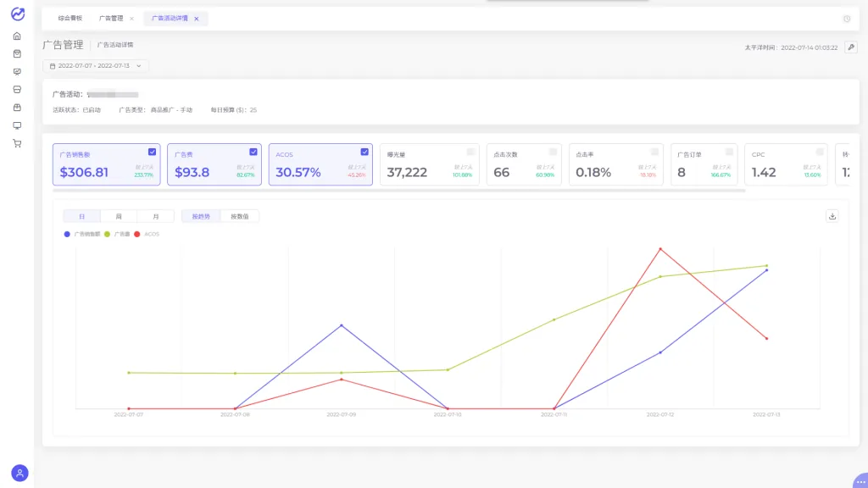Select the 周 granularity option
The image size is (868, 488).
coord(119,216)
